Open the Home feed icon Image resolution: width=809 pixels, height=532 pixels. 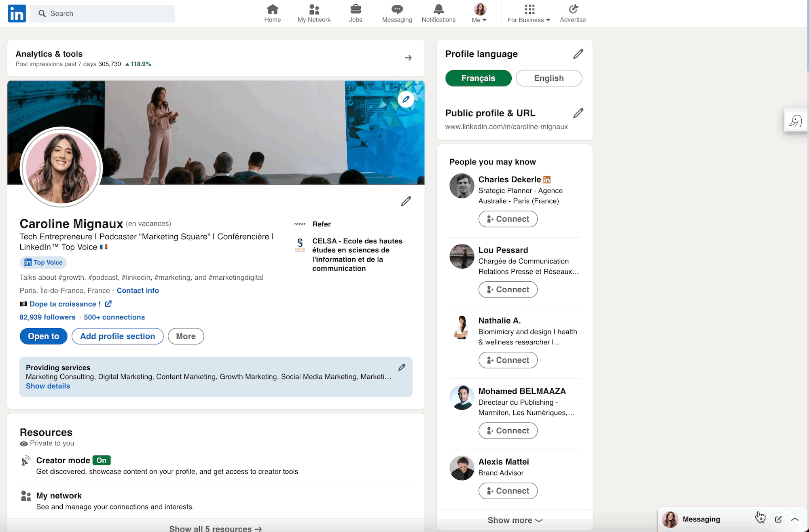coord(273,13)
